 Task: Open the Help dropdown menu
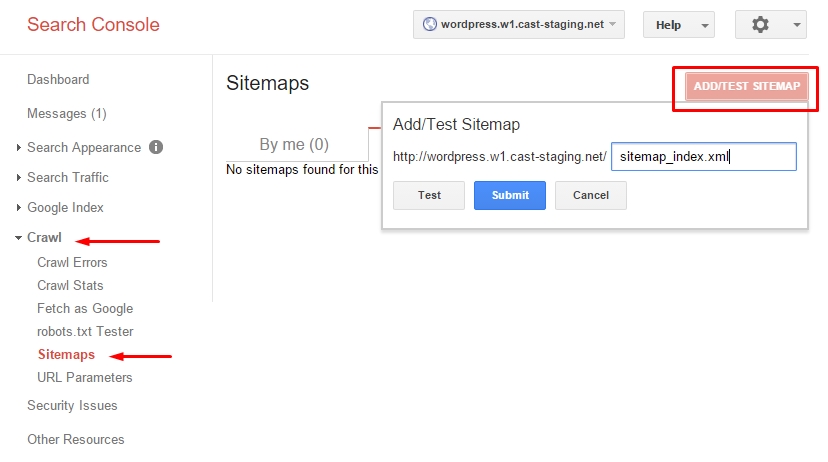click(x=679, y=25)
